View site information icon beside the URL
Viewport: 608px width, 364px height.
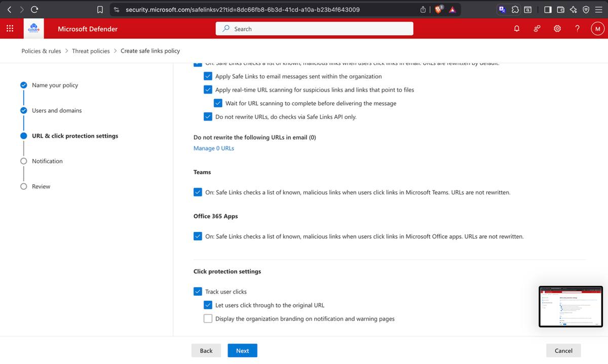click(117, 9)
